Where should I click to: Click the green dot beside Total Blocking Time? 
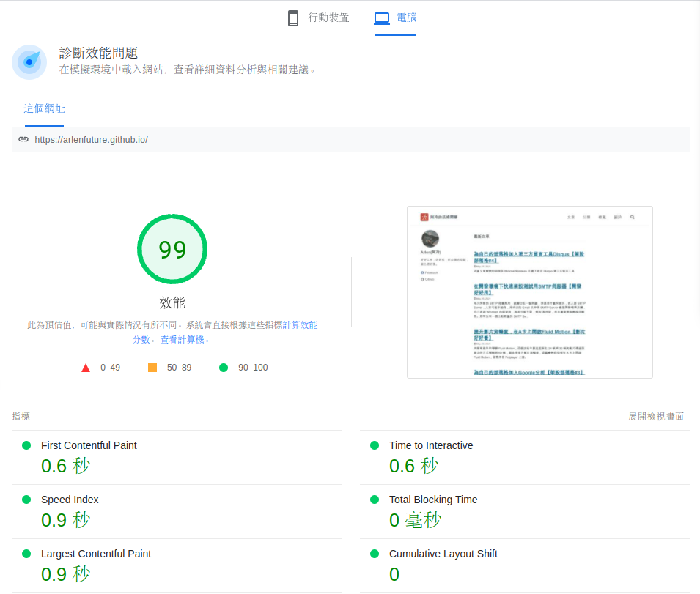point(375,500)
